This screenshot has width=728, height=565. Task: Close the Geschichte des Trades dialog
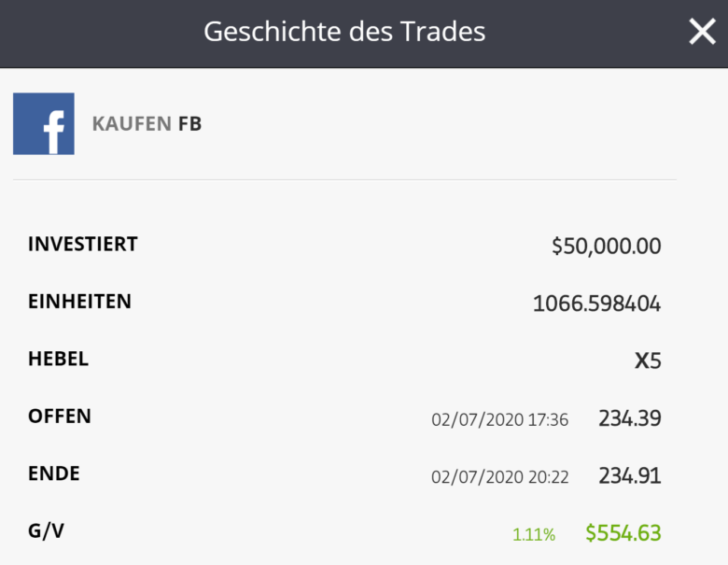(x=702, y=32)
